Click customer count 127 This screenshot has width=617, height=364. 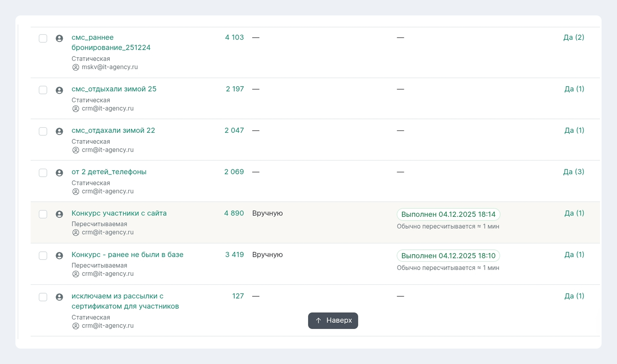pyautogui.click(x=238, y=296)
